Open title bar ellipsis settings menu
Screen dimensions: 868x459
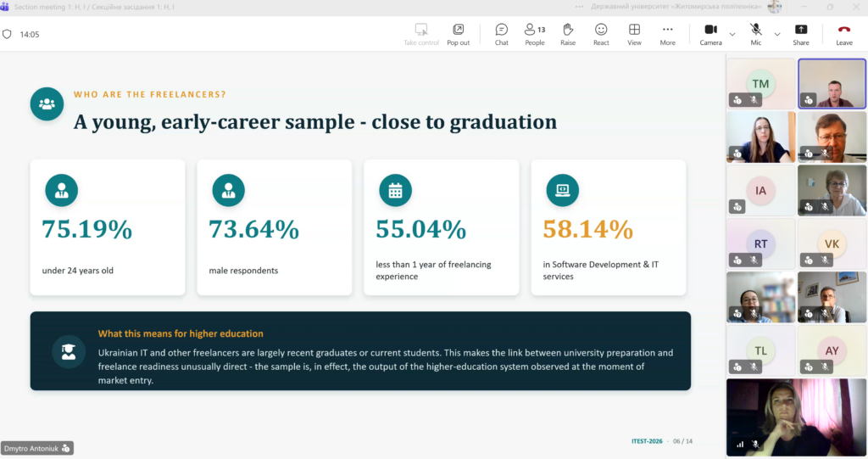[579, 7]
